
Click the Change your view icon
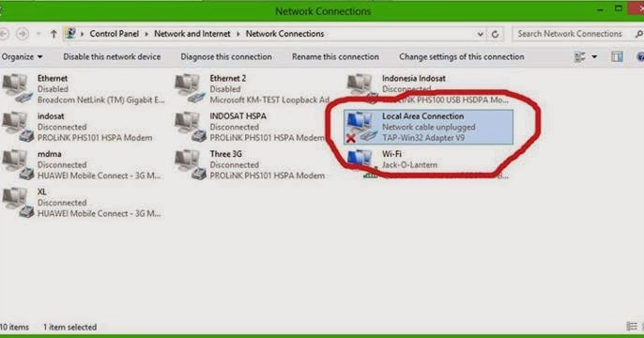[x=580, y=56]
